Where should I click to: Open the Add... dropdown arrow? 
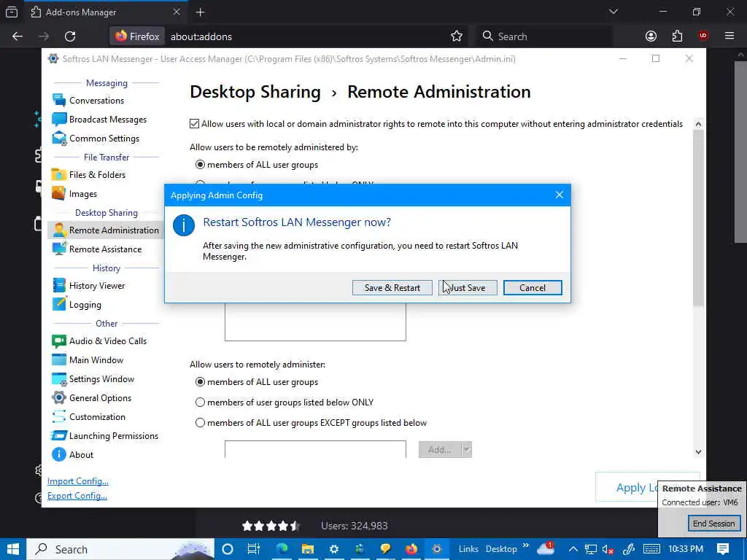pos(467,449)
